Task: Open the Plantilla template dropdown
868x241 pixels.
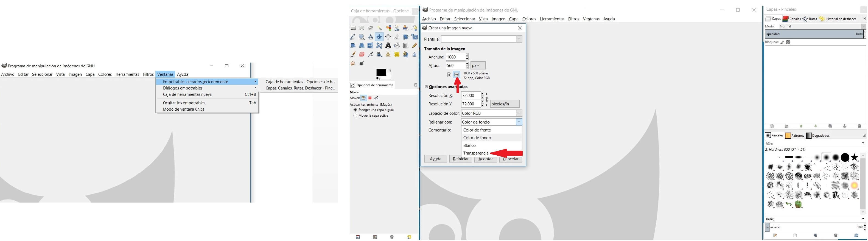Action: click(482, 39)
